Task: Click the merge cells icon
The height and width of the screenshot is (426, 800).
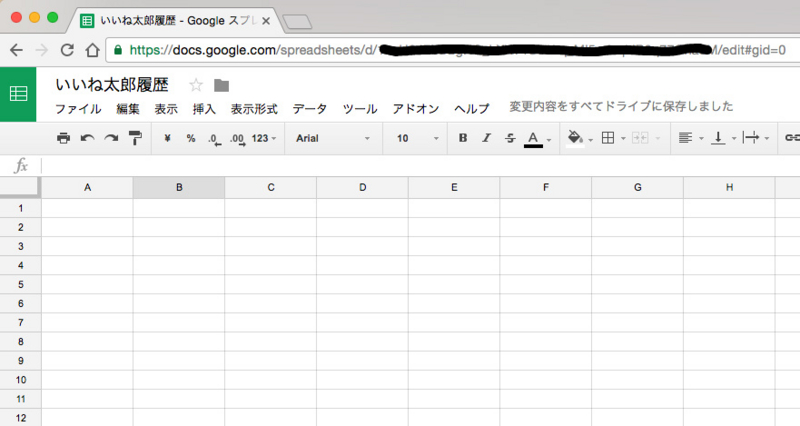Action: [640, 138]
